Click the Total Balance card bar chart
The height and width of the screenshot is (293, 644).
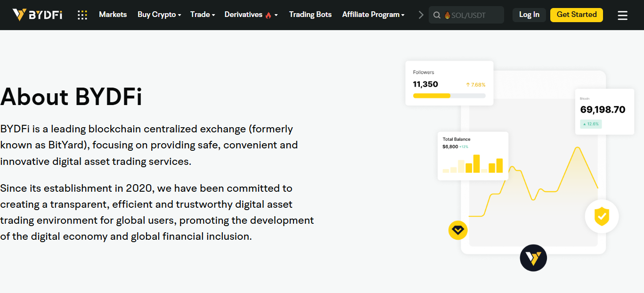[473, 163]
